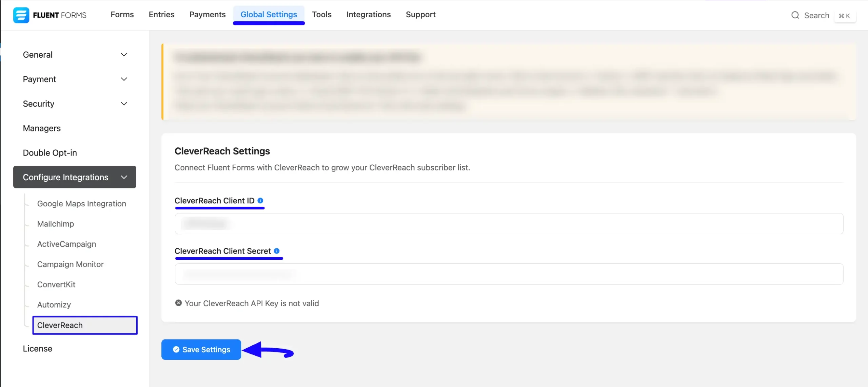
Task: Select ConvertKit integration
Action: pos(56,284)
